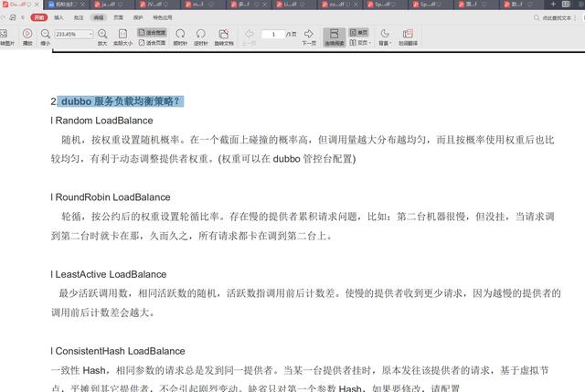Open the Double page (双页) dropdown
585x392 pixels.
pos(360,43)
